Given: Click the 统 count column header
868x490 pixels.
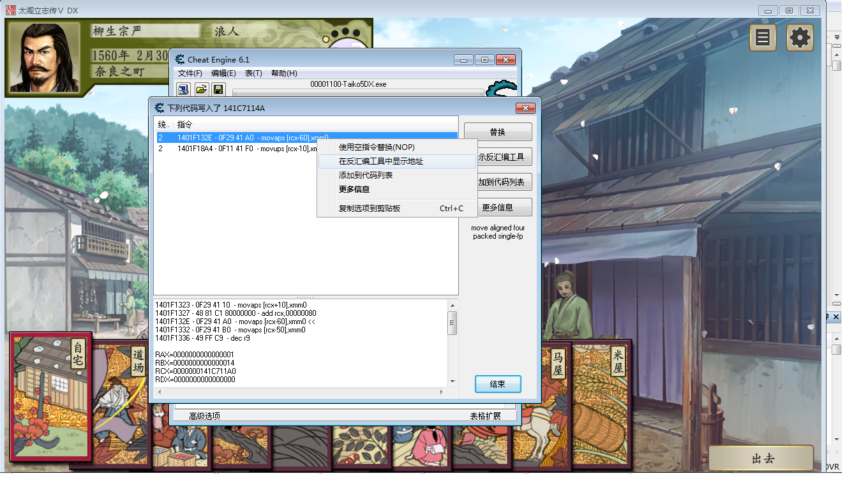Looking at the screenshot, I should (165, 124).
